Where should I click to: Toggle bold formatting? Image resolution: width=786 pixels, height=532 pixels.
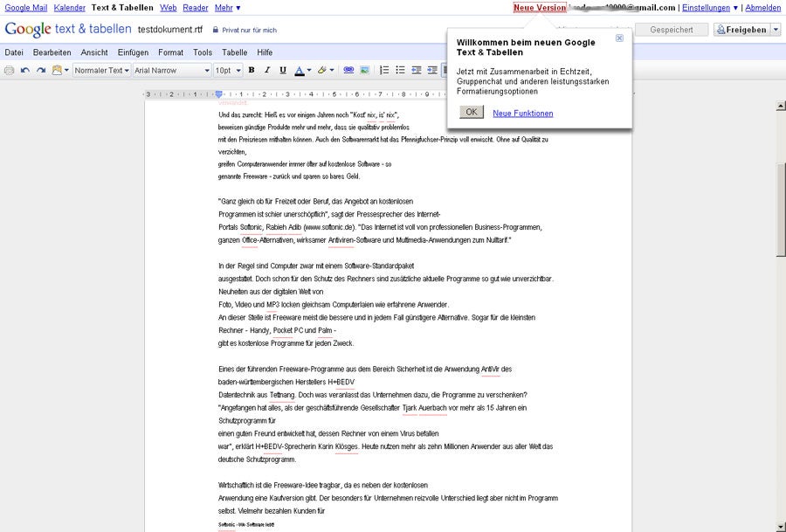click(252, 70)
